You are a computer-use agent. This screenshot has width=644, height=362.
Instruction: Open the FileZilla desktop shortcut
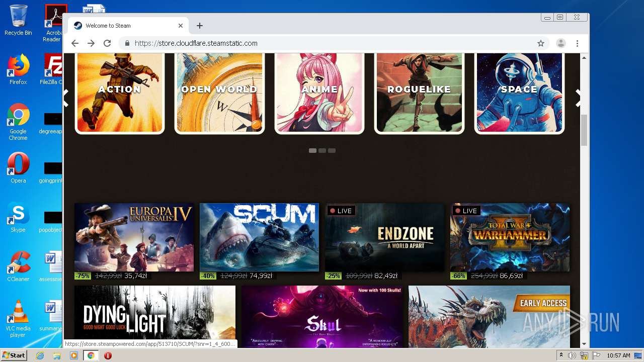tap(52, 69)
